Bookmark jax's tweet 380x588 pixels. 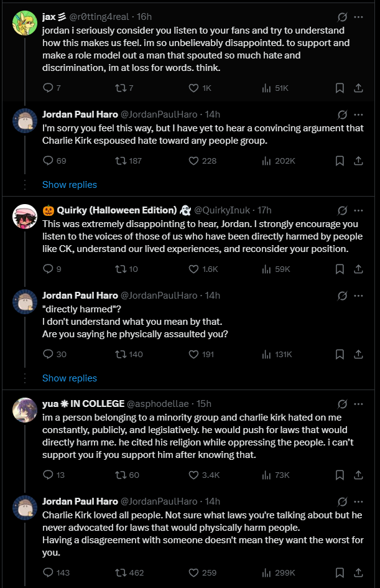tap(340, 88)
